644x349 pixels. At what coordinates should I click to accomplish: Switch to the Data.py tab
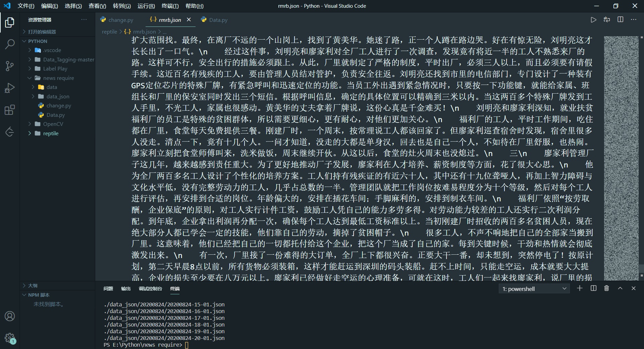point(217,20)
